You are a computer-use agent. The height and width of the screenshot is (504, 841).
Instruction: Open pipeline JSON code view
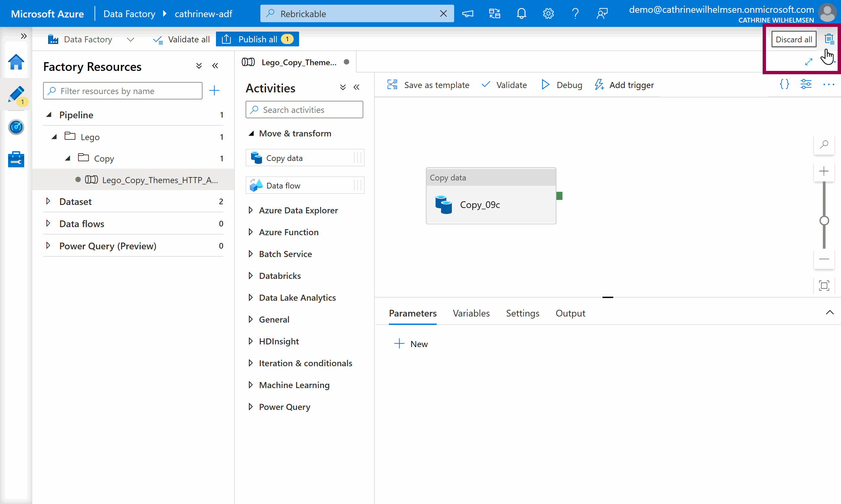(x=784, y=84)
